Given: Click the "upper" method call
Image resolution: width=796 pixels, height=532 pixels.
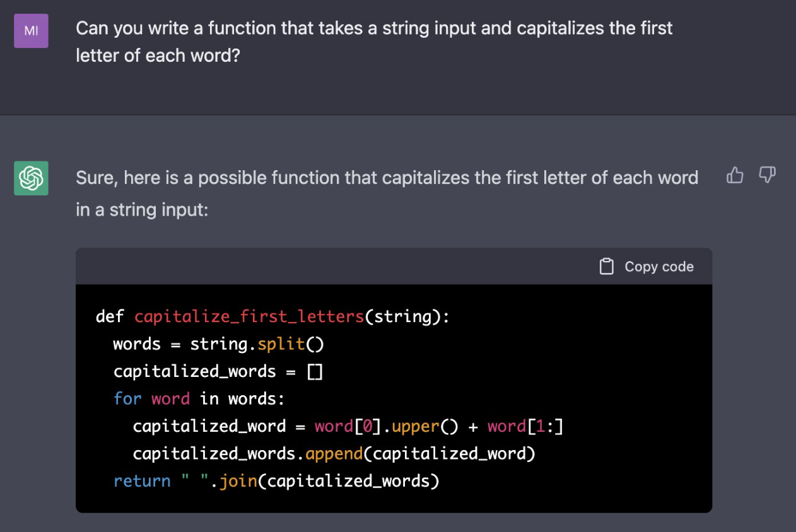Looking at the screenshot, I should point(414,427).
